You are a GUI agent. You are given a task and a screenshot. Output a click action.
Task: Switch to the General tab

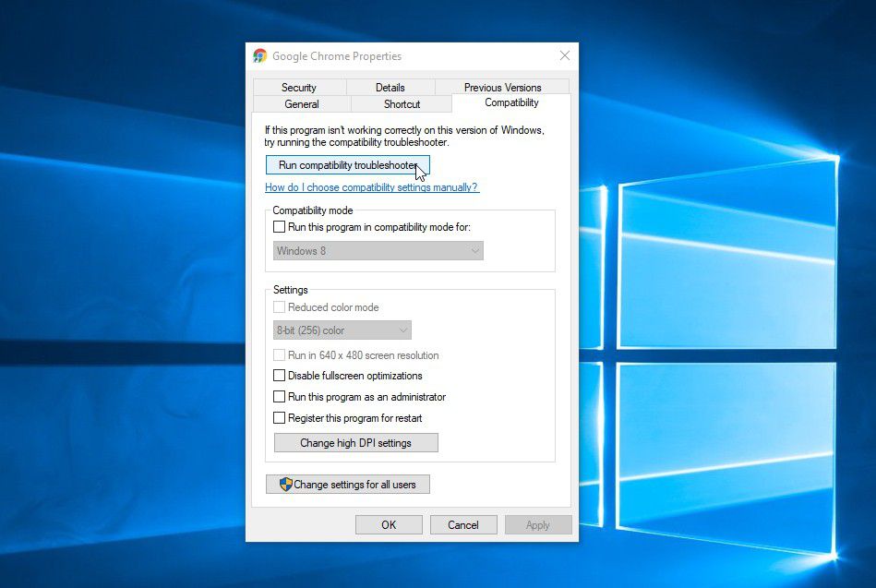(x=302, y=104)
